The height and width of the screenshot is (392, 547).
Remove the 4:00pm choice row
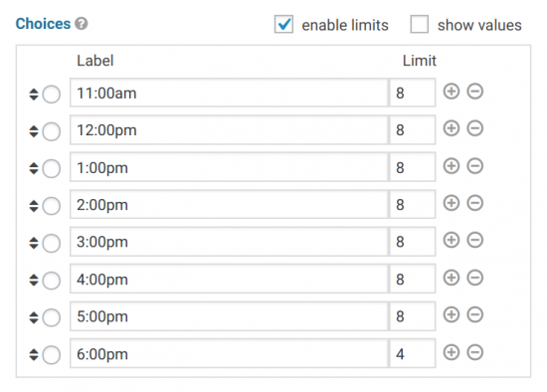point(475,278)
